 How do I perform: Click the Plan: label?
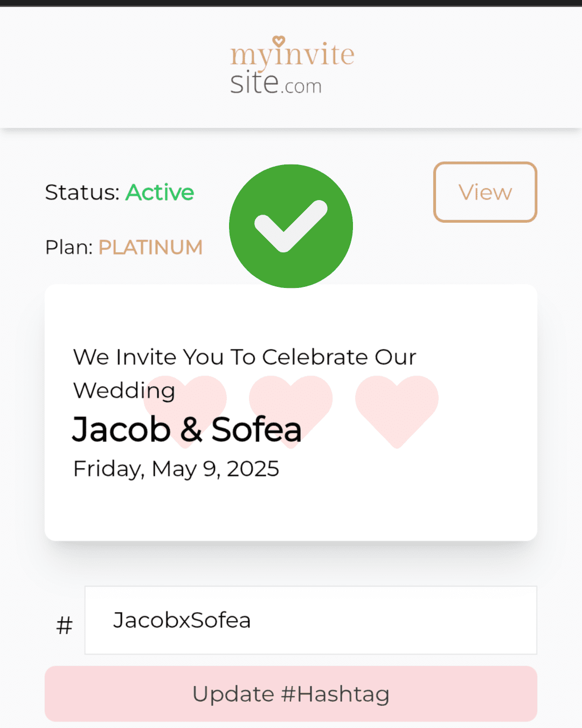coord(69,248)
